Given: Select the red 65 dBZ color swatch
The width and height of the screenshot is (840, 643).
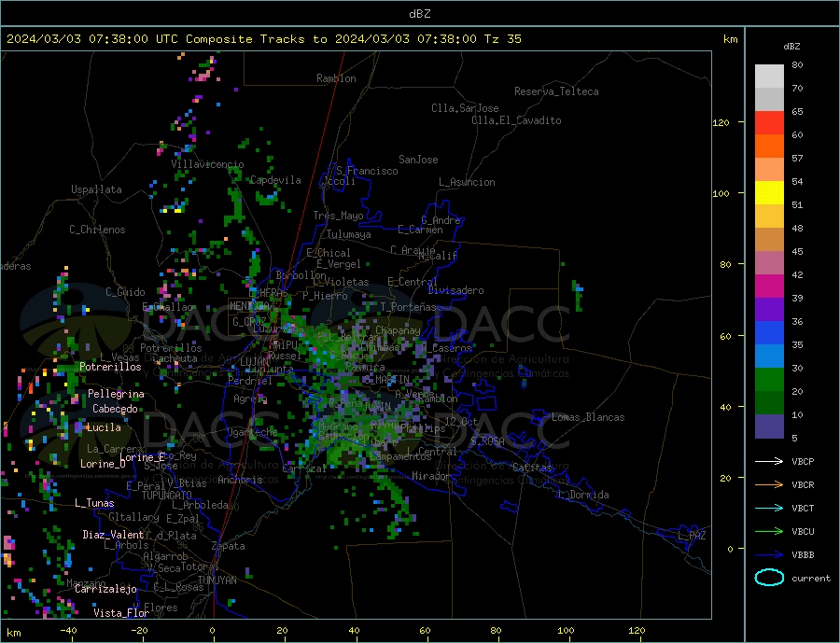Looking at the screenshot, I should pyautogui.click(x=769, y=122).
